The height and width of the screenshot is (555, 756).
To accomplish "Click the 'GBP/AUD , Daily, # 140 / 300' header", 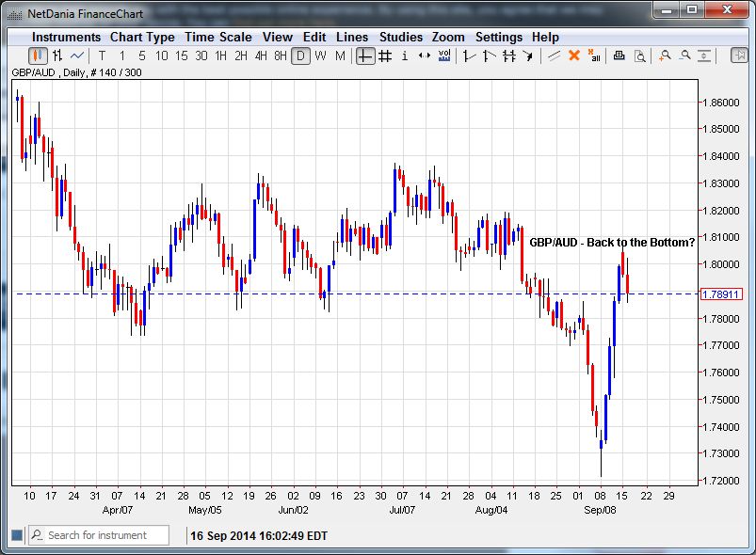I will pyautogui.click(x=76, y=72).
